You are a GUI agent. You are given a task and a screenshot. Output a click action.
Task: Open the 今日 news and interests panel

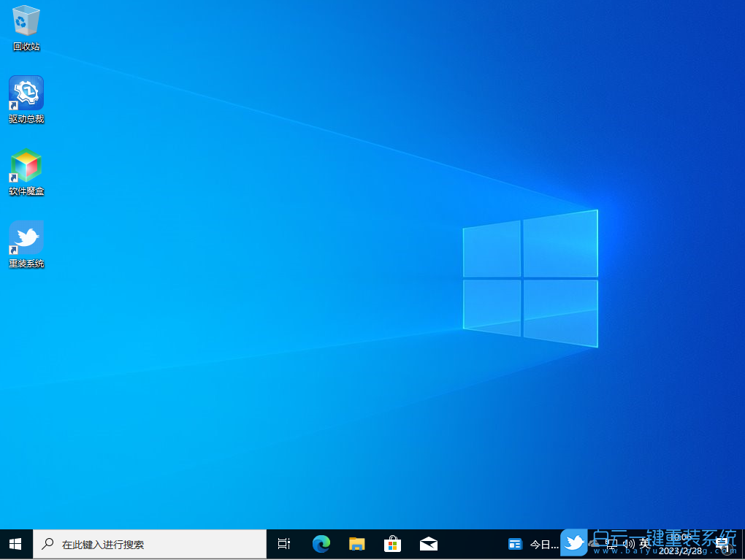tap(530, 543)
